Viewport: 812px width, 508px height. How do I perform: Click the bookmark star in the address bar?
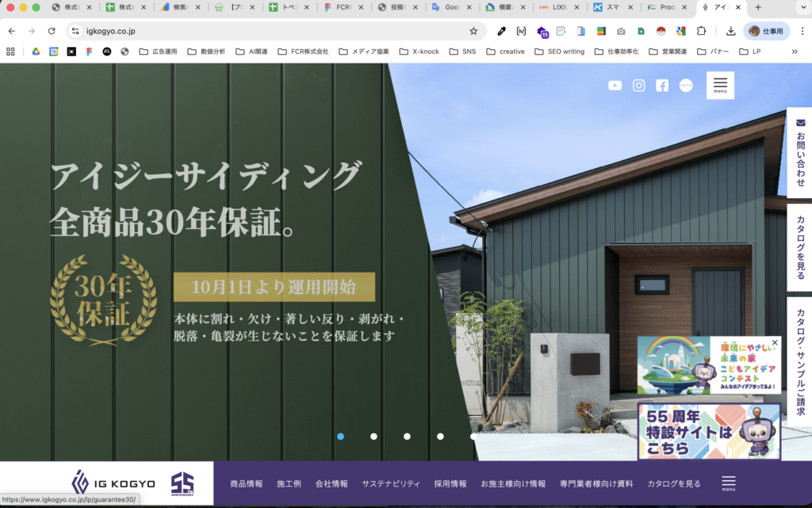coord(473,30)
